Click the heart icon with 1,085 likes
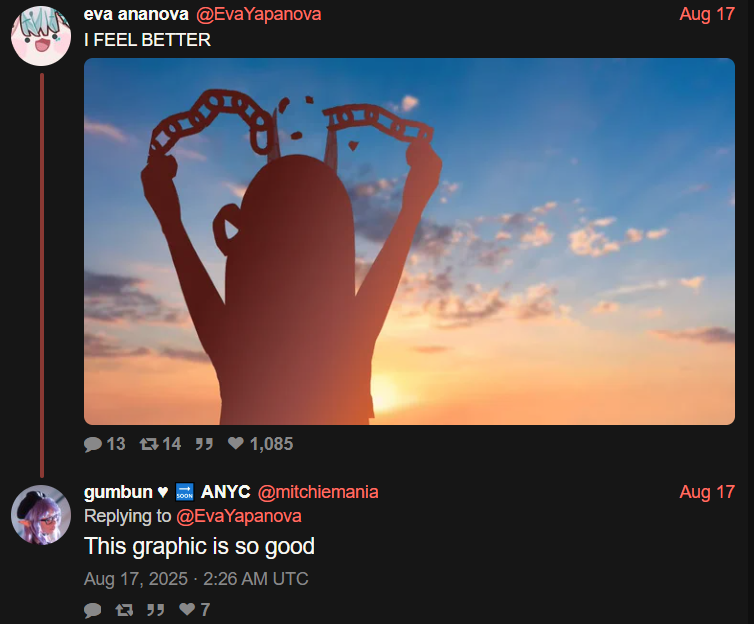The image size is (754, 624). (x=236, y=443)
